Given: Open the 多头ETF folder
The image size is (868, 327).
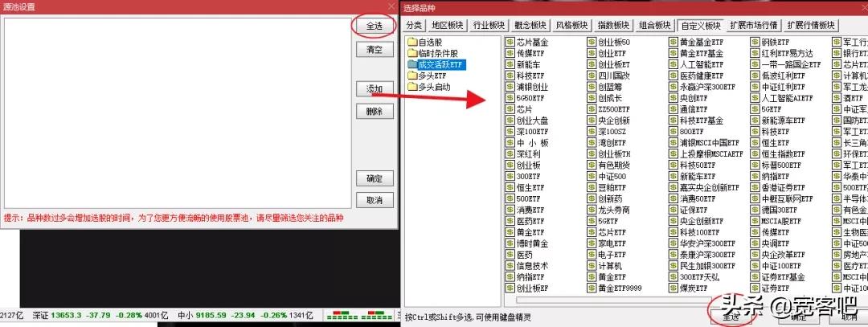Looking at the screenshot, I should tap(432, 76).
